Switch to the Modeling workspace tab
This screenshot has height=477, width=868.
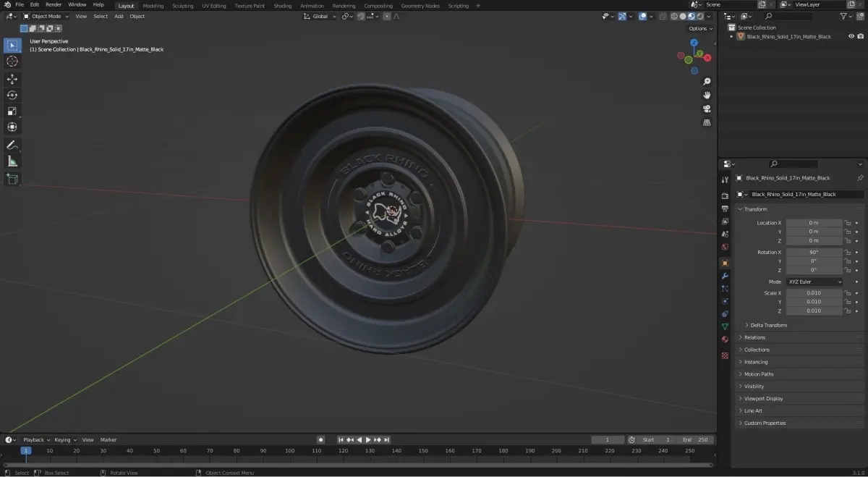pyautogui.click(x=153, y=5)
